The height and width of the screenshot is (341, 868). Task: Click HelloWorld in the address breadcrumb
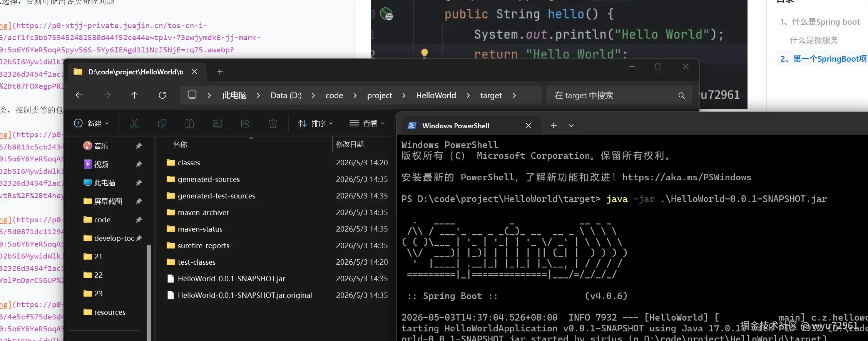436,96
